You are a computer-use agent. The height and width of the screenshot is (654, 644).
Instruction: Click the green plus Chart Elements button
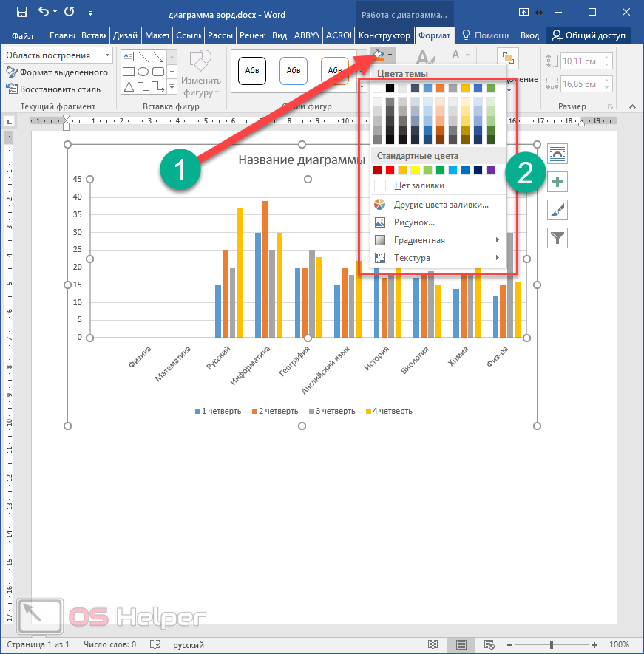click(x=557, y=182)
